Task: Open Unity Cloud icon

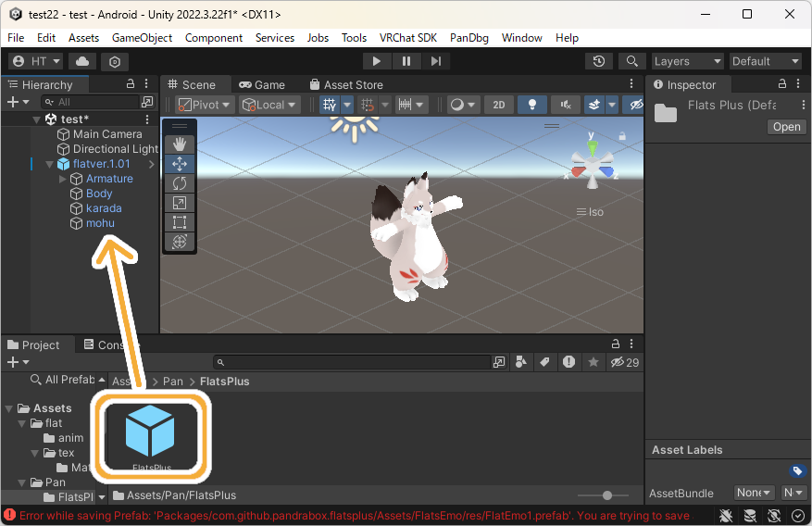Action: 82,61
